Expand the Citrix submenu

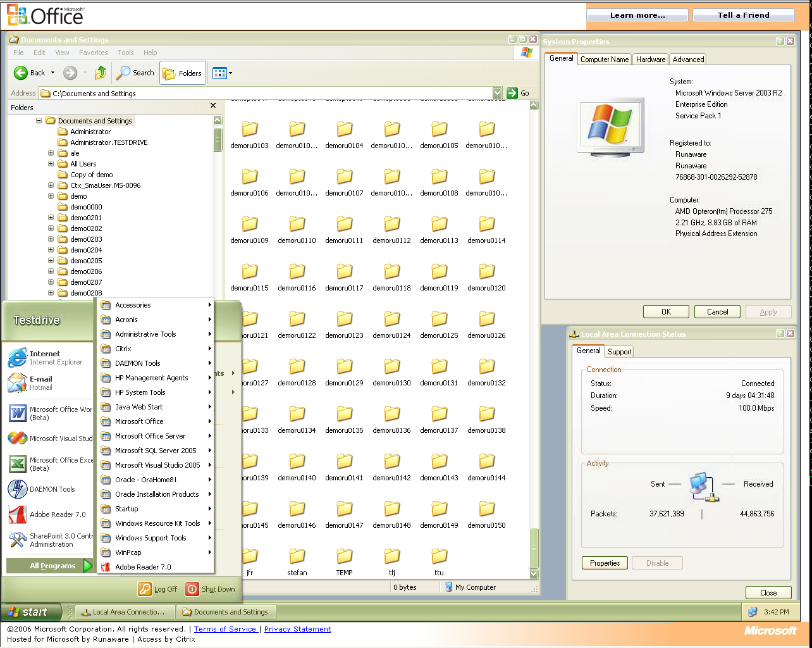[156, 349]
